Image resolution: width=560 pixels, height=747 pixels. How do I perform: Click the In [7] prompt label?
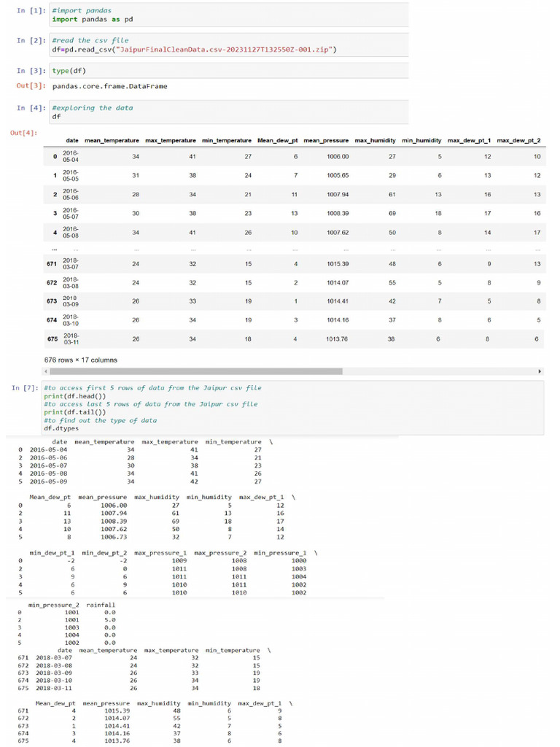coord(24,388)
